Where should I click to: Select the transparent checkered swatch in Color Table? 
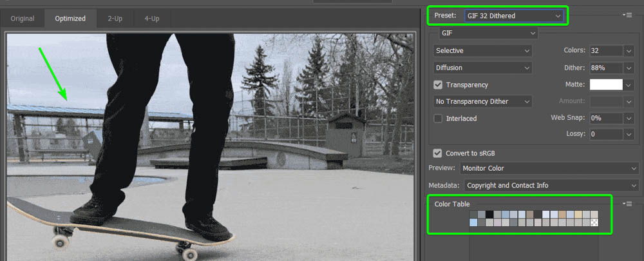(x=594, y=222)
